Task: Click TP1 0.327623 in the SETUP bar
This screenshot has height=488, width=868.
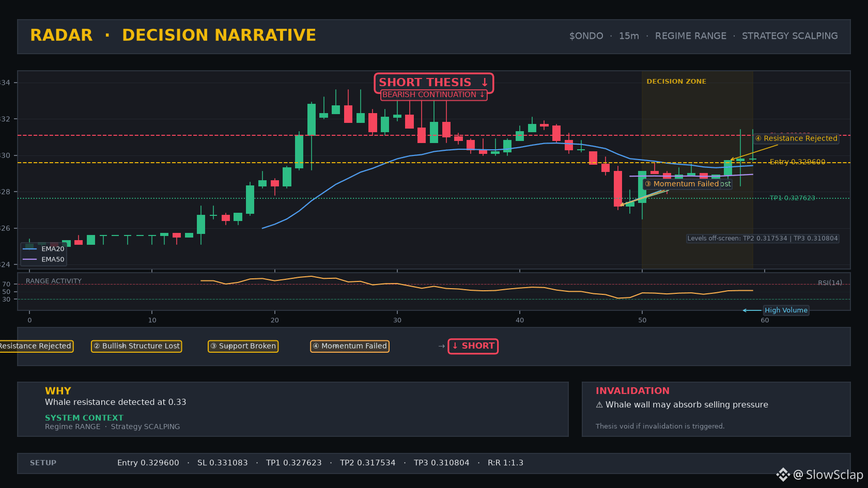Action: click(294, 463)
